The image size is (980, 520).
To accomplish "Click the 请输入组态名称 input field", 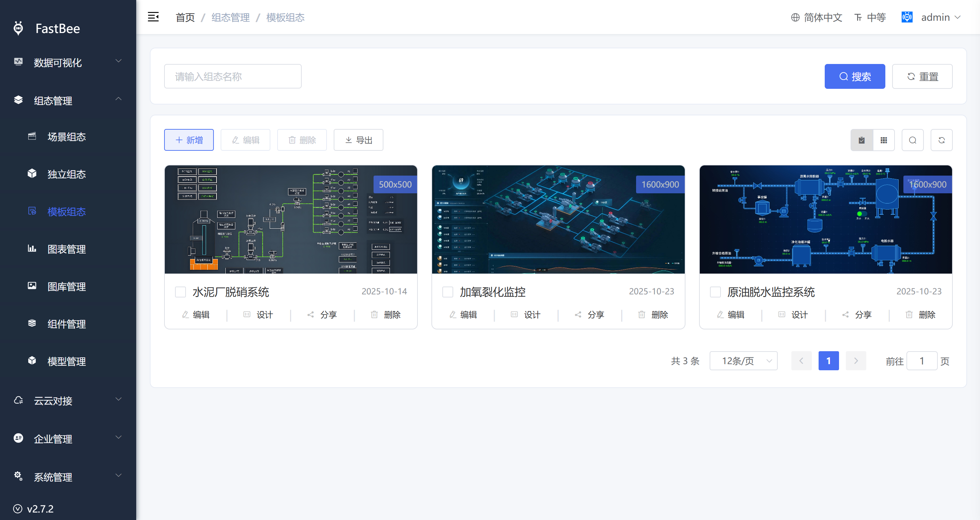I will [x=233, y=77].
